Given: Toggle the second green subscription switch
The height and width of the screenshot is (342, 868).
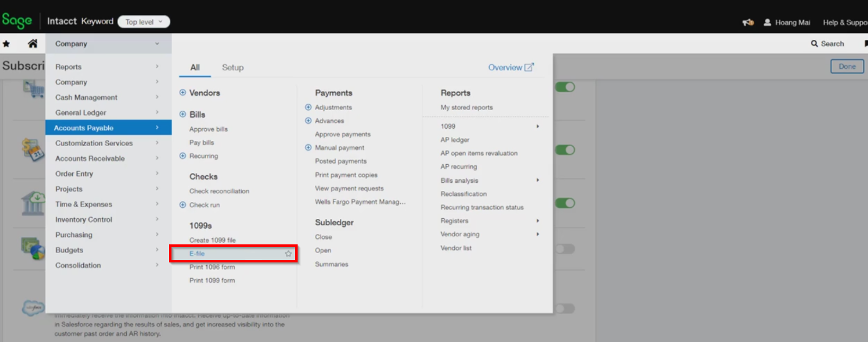Looking at the screenshot, I should (x=565, y=150).
